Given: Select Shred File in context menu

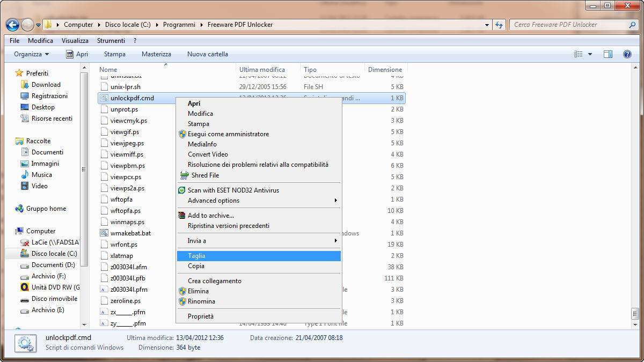Looking at the screenshot, I should click(x=204, y=175).
